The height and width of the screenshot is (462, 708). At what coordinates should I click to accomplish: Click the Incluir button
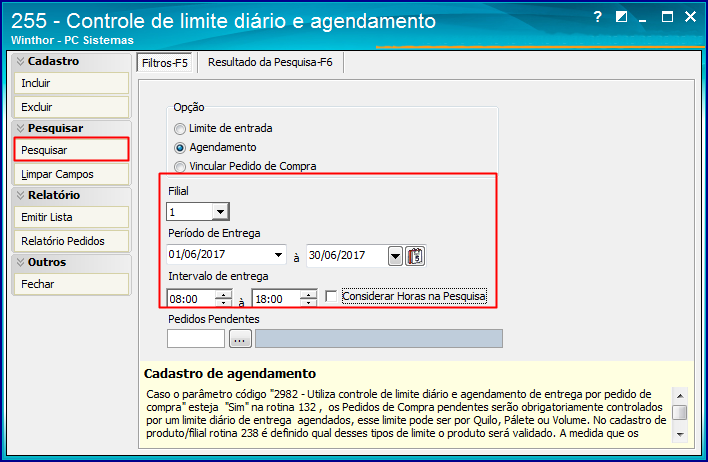(x=71, y=83)
